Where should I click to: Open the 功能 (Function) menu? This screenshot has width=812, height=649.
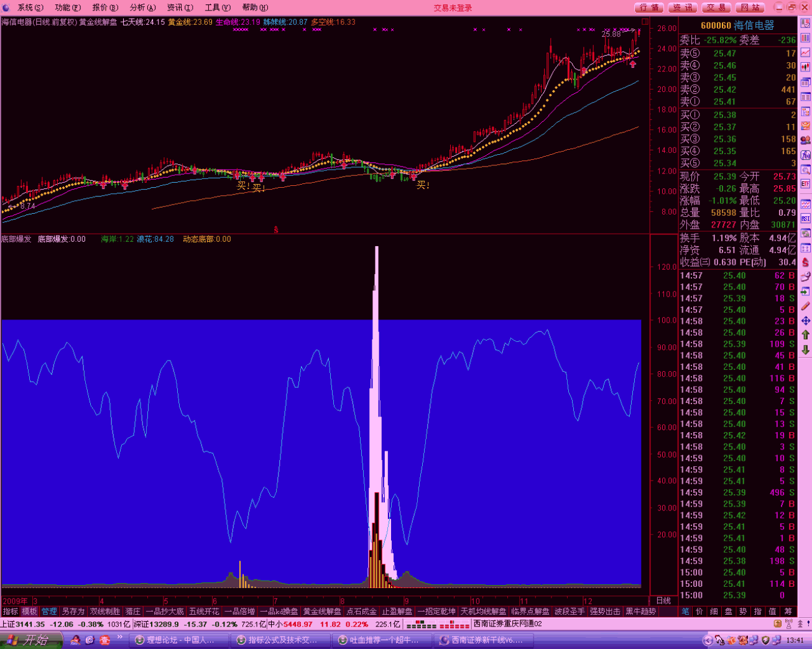(67, 7)
